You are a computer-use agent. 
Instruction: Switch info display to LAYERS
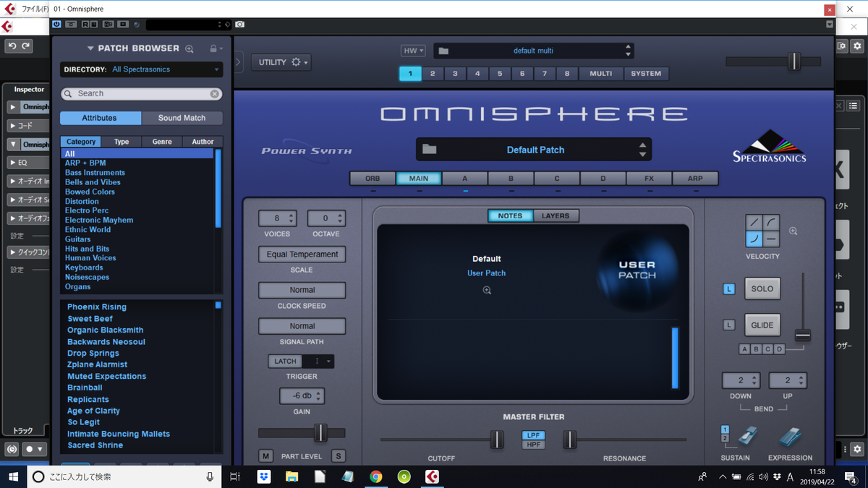[x=556, y=215]
